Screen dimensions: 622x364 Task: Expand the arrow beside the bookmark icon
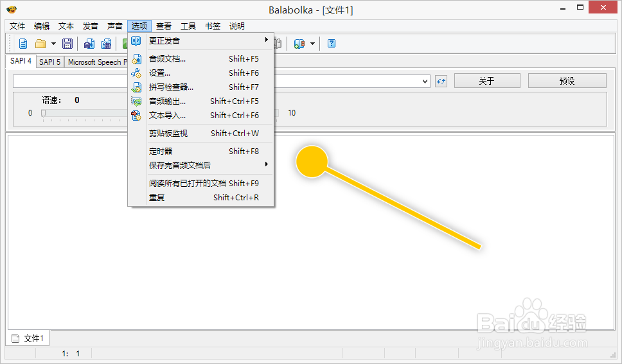312,44
